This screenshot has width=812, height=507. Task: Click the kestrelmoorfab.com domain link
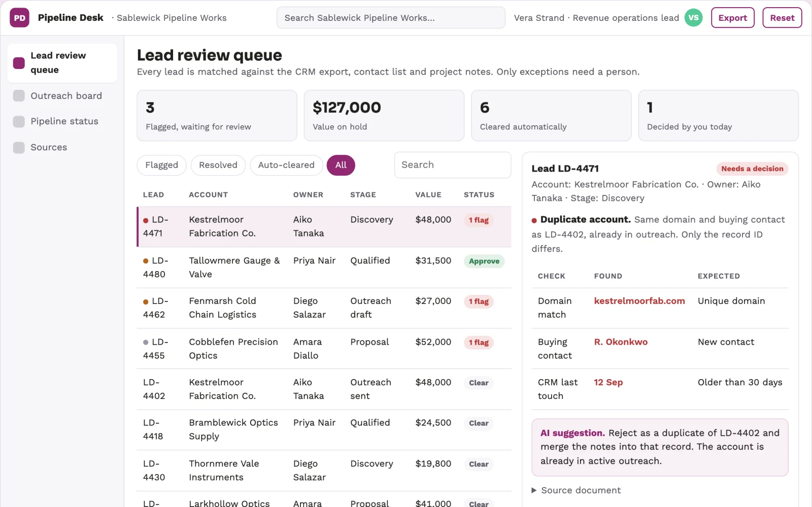click(x=639, y=301)
